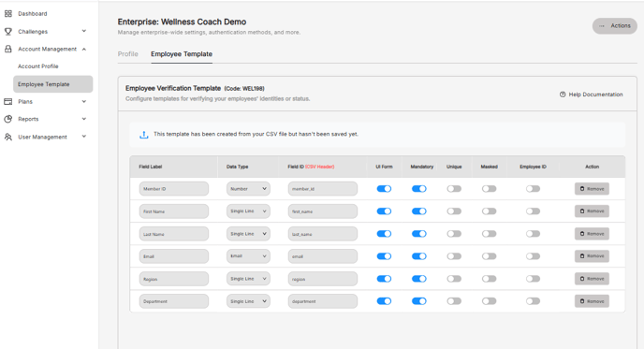This screenshot has height=349, width=644.
Task: Click the Challenges trophy icon
Action: pyautogui.click(x=8, y=31)
